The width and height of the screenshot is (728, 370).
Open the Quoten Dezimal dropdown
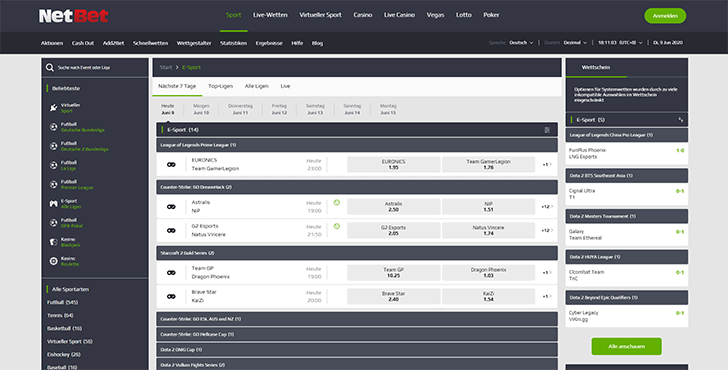pos(575,43)
